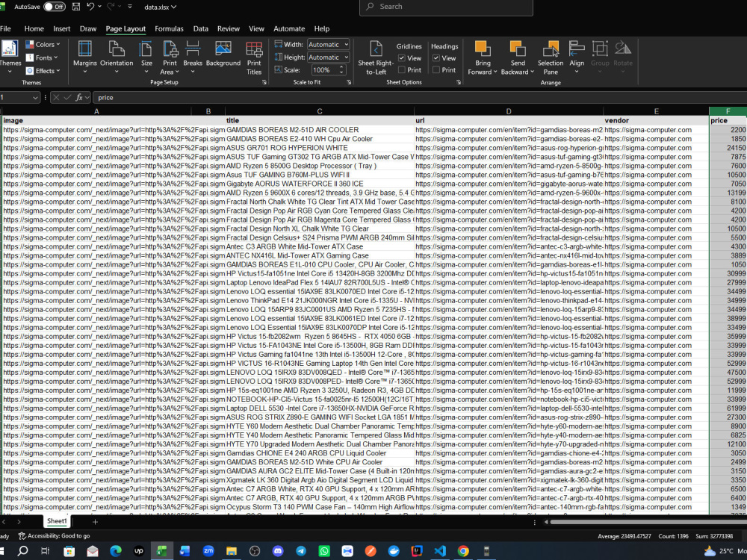
Task: Check Gridlines Print checkbox
Action: [402, 70]
